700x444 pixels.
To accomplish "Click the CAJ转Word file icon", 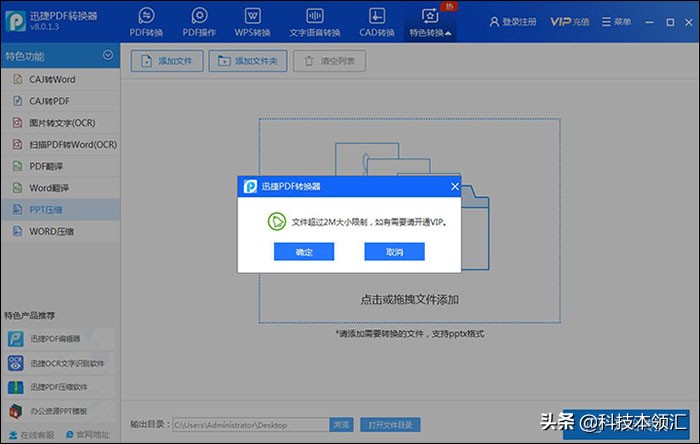I will coord(17,79).
